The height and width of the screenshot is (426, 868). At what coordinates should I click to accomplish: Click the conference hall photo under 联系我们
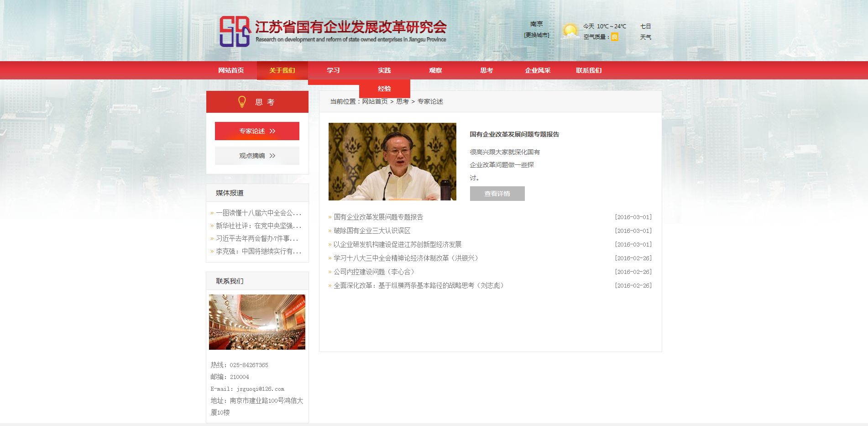pos(257,322)
